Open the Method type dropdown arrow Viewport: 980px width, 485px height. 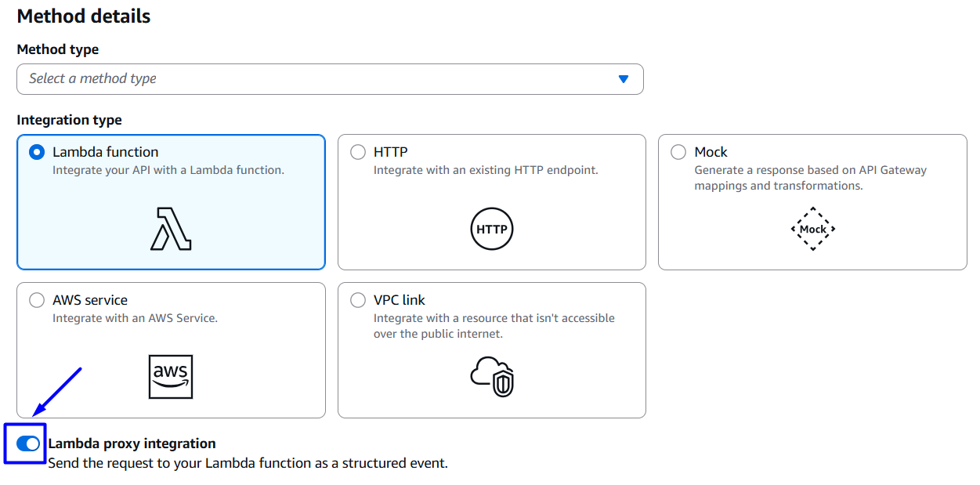(624, 79)
